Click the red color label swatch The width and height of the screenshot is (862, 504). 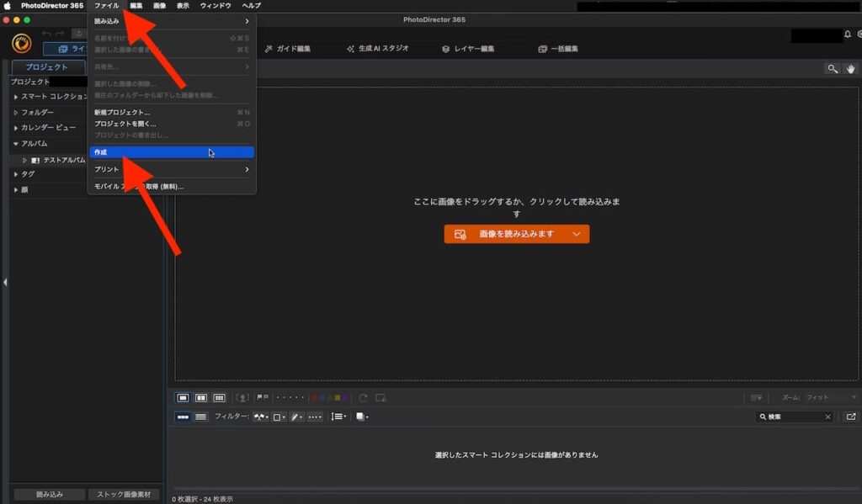coord(314,398)
